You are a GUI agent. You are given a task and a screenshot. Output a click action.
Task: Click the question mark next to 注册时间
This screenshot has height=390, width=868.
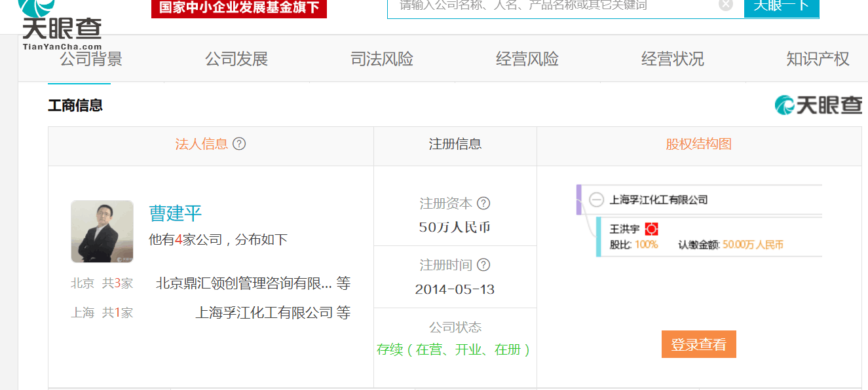(x=483, y=265)
